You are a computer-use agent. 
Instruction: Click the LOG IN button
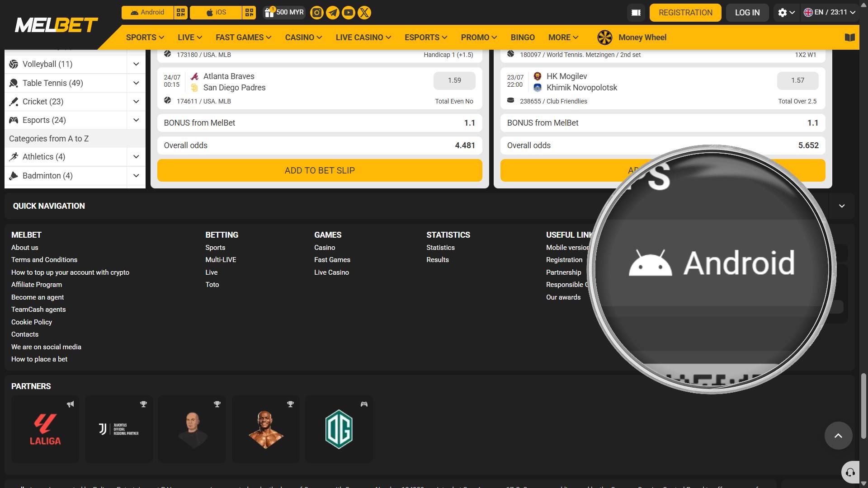[747, 13]
